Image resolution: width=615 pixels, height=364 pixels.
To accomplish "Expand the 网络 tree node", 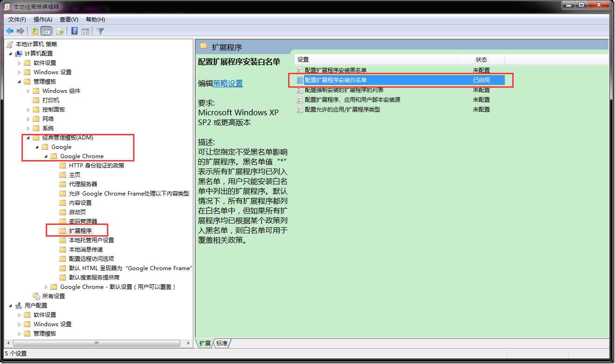I will 28,119.
